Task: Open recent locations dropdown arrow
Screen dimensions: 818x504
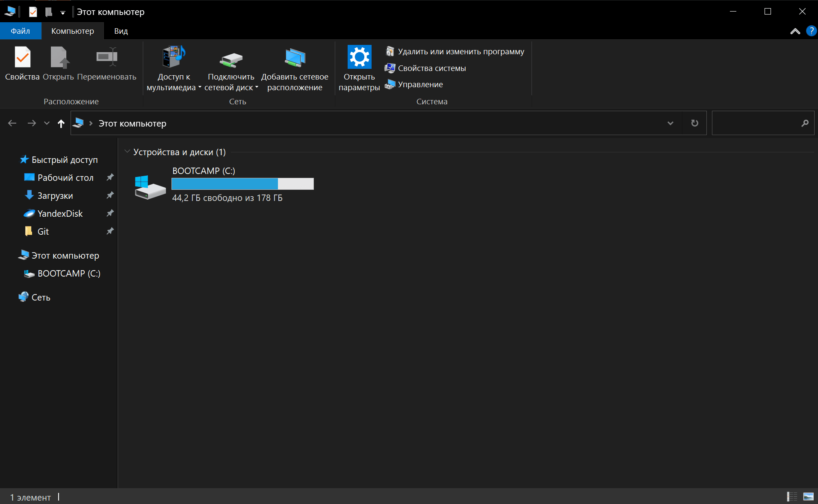Action: [x=47, y=123]
